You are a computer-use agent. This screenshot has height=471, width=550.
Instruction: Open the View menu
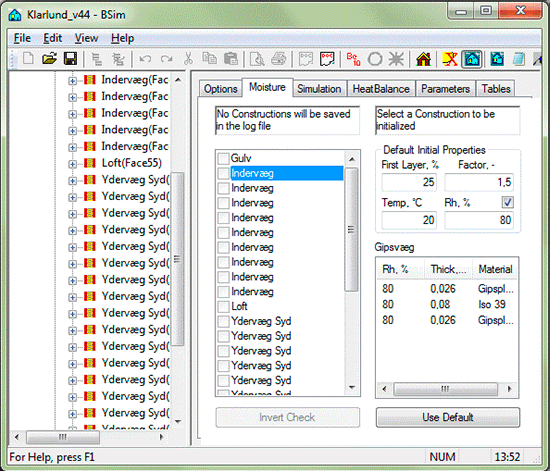pyautogui.click(x=86, y=38)
